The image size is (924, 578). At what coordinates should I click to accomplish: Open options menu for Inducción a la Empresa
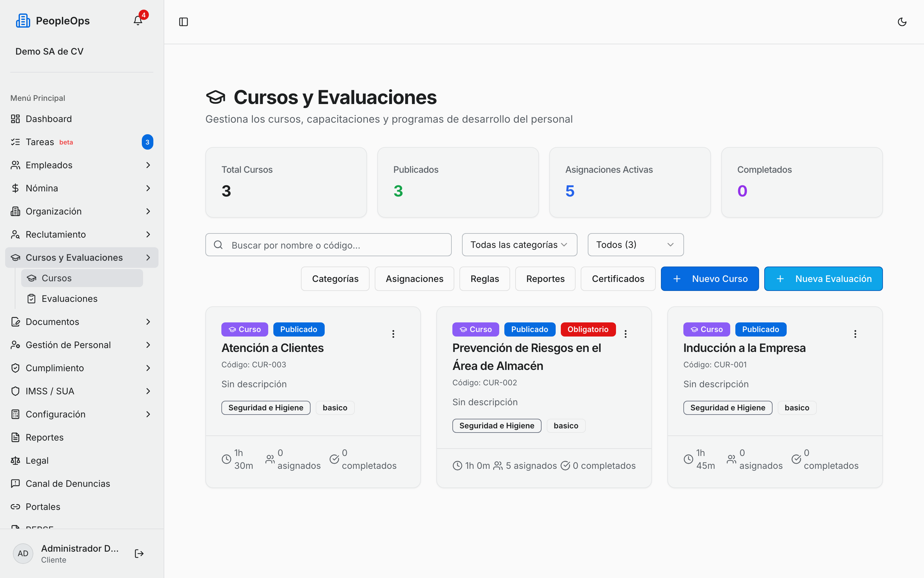855,334
